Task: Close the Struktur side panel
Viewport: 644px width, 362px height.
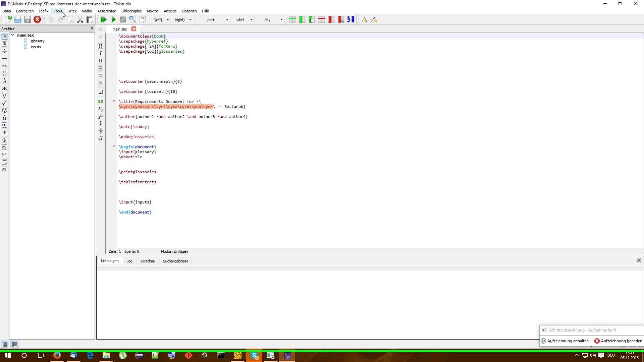Action: pyautogui.click(x=92, y=28)
